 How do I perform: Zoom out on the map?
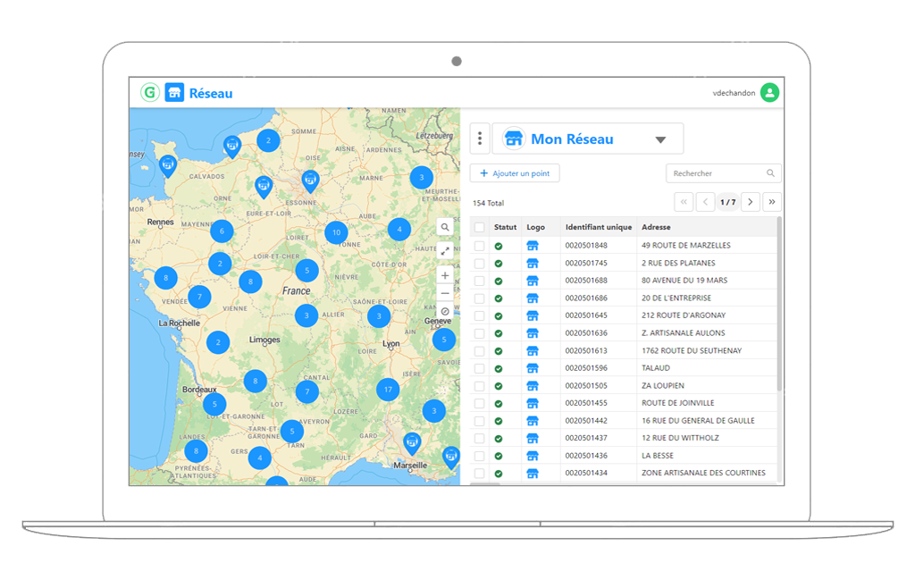[x=445, y=293]
